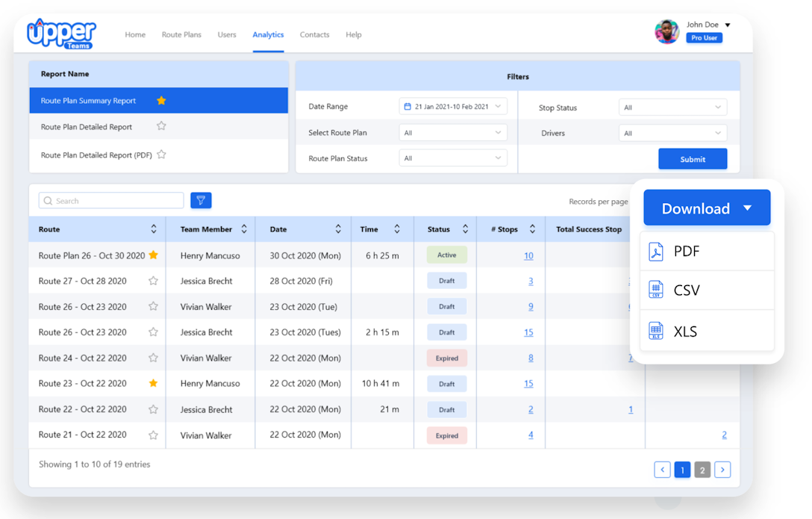Image resolution: width=812 pixels, height=519 pixels.
Task: Expand the Stop Status dropdown
Action: pos(672,108)
